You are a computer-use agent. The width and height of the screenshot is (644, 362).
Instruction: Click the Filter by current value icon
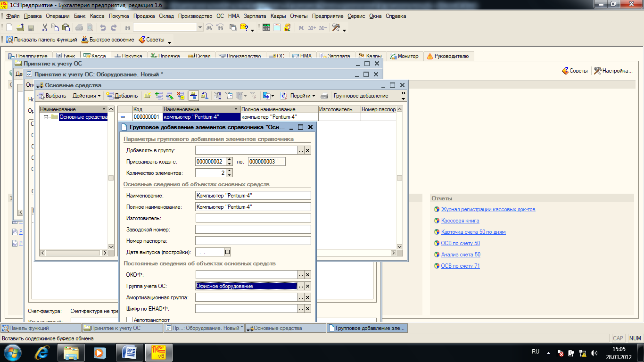229,96
